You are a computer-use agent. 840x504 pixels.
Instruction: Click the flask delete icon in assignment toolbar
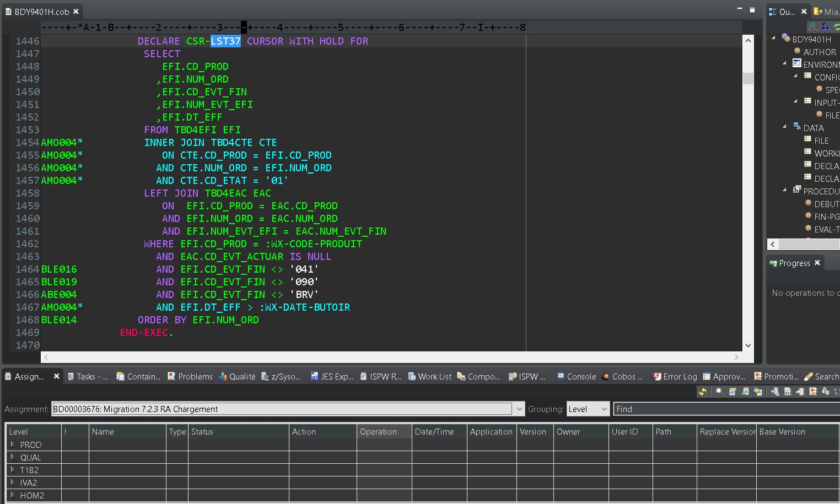click(826, 392)
